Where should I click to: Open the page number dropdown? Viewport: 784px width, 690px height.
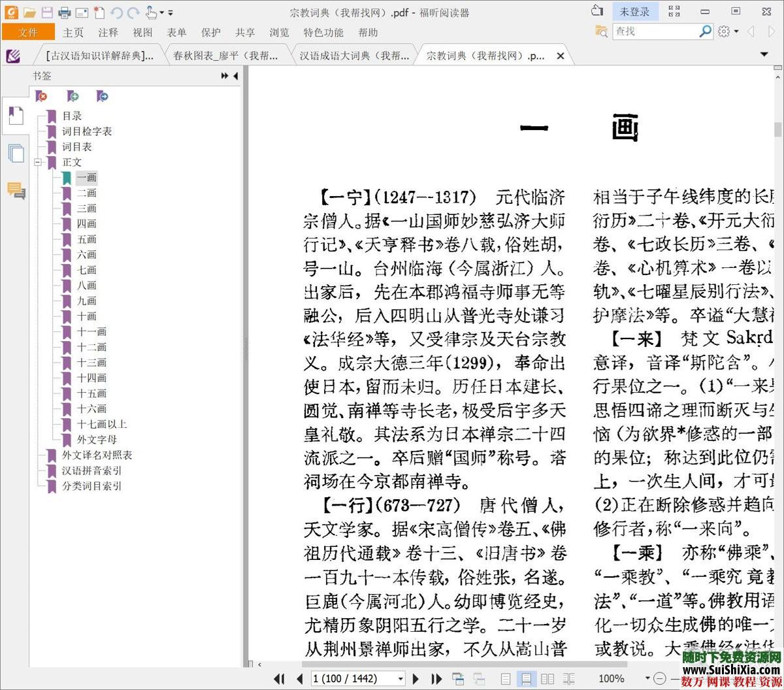pos(400,678)
